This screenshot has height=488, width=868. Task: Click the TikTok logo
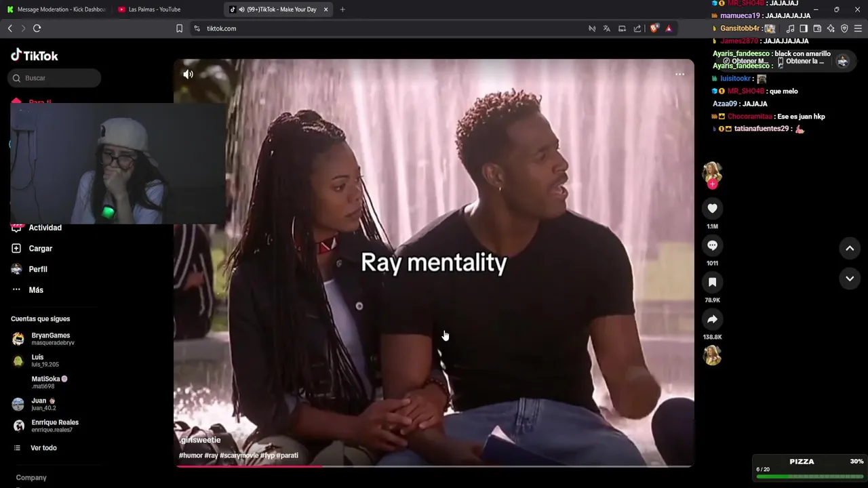(x=35, y=56)
